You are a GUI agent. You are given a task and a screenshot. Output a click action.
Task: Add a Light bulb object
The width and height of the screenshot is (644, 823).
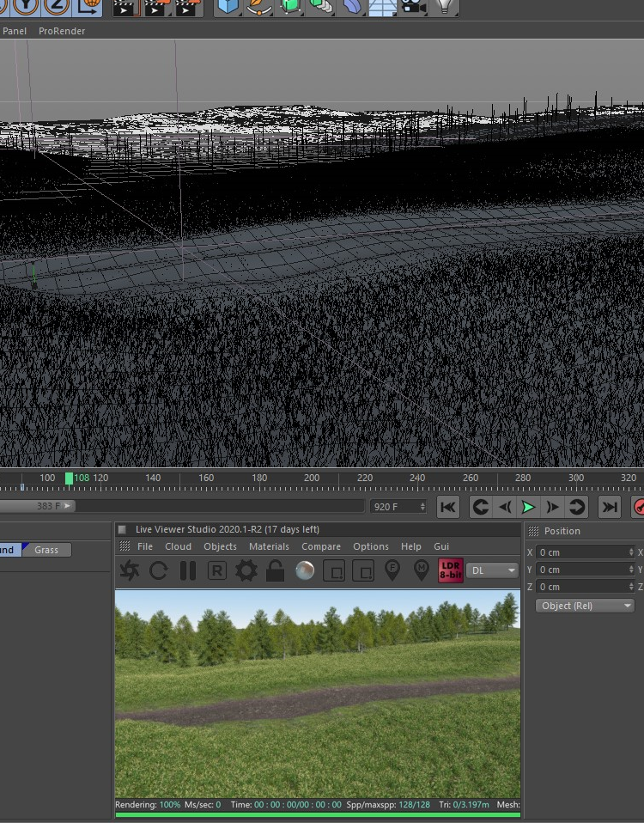(444, 6)
